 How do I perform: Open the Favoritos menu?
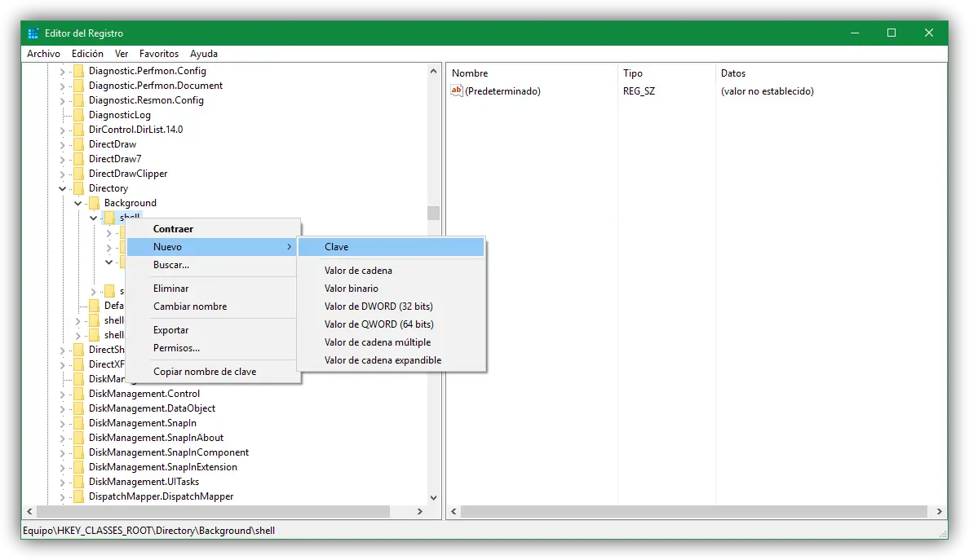pyautogui.click(x=159, y=54)
